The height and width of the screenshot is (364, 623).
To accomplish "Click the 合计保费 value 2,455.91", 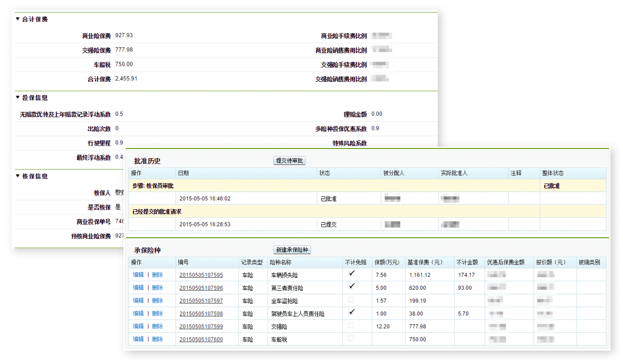I will [x=126, y=79].
